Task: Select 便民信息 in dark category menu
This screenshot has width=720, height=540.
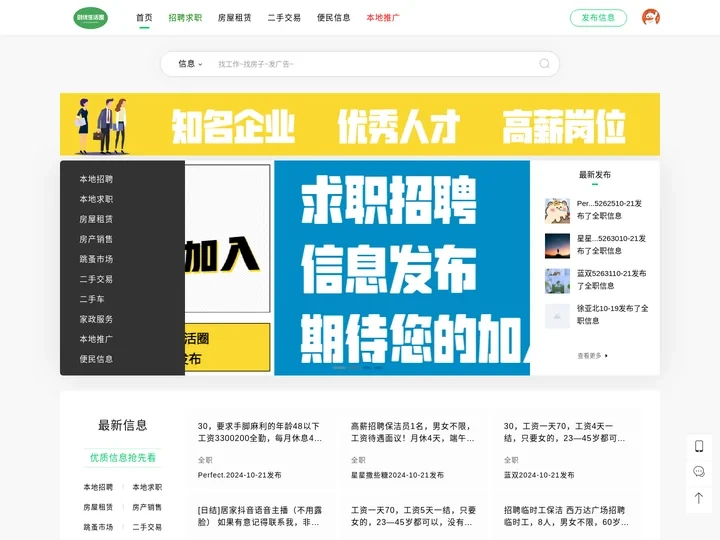Action: tap(96, 359)
